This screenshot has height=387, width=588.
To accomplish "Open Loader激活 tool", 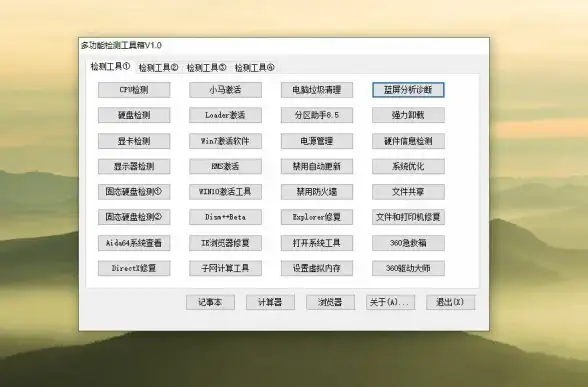I will (225, 115).
